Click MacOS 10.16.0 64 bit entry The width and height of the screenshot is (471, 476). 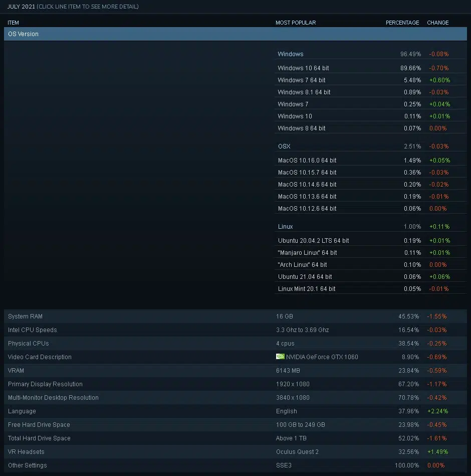[371, 161]
